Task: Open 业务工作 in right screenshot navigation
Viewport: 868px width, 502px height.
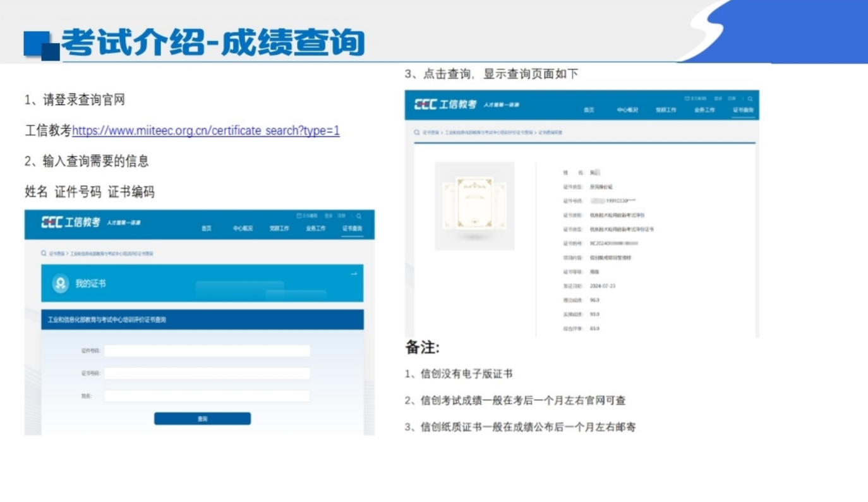Action: tap(704, 110)
